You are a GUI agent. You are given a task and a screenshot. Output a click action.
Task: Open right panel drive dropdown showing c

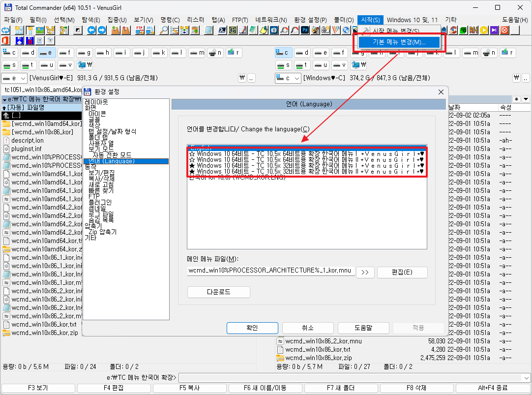288,78
